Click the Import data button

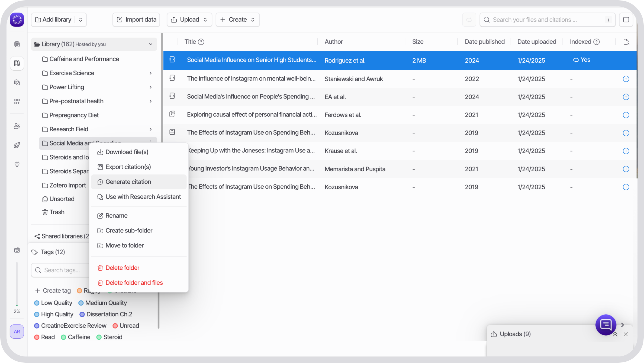pyautogui.click(x=136, y=20)
